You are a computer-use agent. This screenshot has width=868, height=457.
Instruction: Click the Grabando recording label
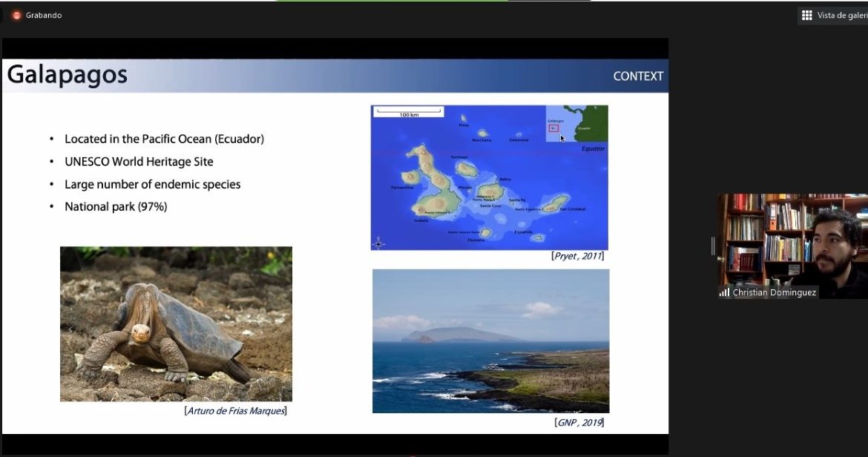[44, 16]
